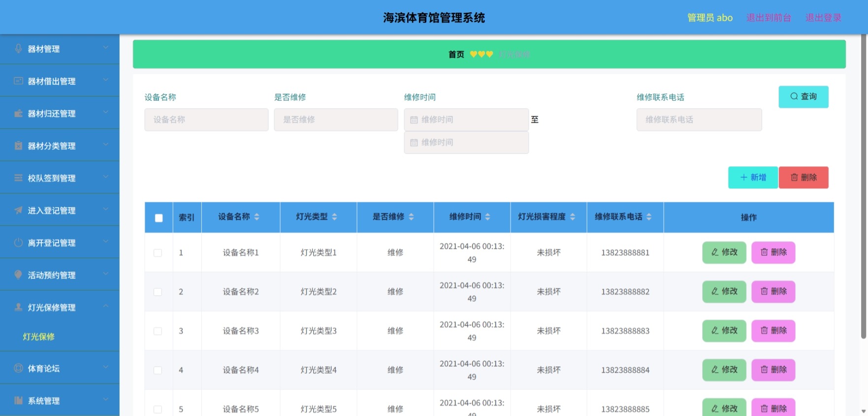Expand the 器材分类管理 menu chevron
868x416 pixels.
(105, 144)
